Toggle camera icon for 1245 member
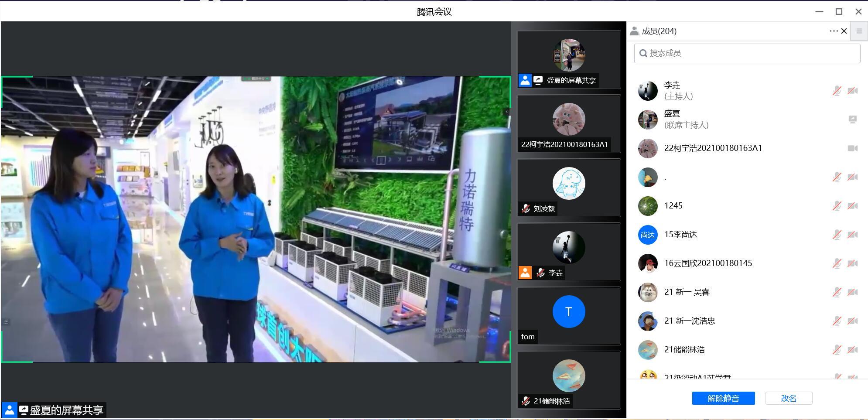The width and height of the screenshot is (868, 420). point(853,206)
